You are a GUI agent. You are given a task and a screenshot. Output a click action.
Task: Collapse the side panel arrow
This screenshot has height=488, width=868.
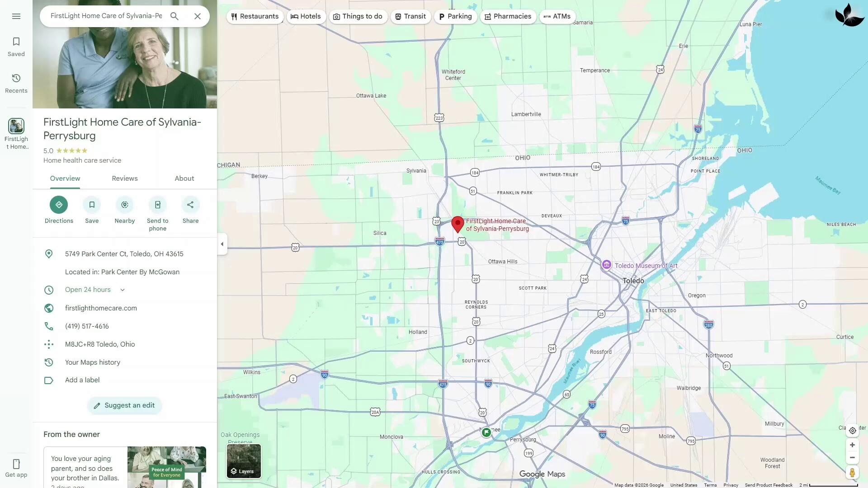point(222,244)
